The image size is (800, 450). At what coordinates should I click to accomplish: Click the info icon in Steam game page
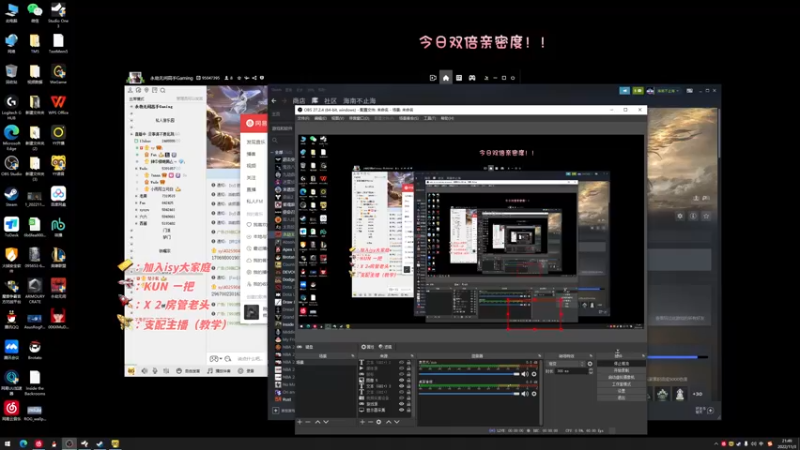(693, 216)
